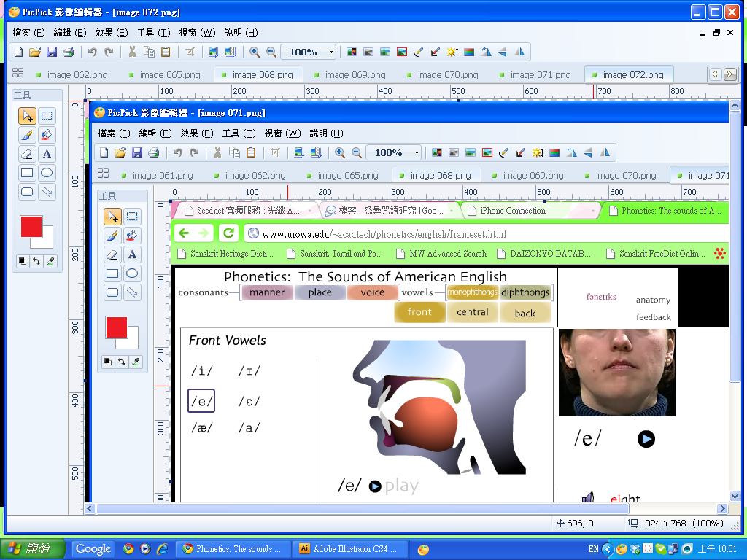Toggle rectangular selection tool in outermost tool panel
The width and height of the screenshot is (747, 560).
tap(47, 116)
